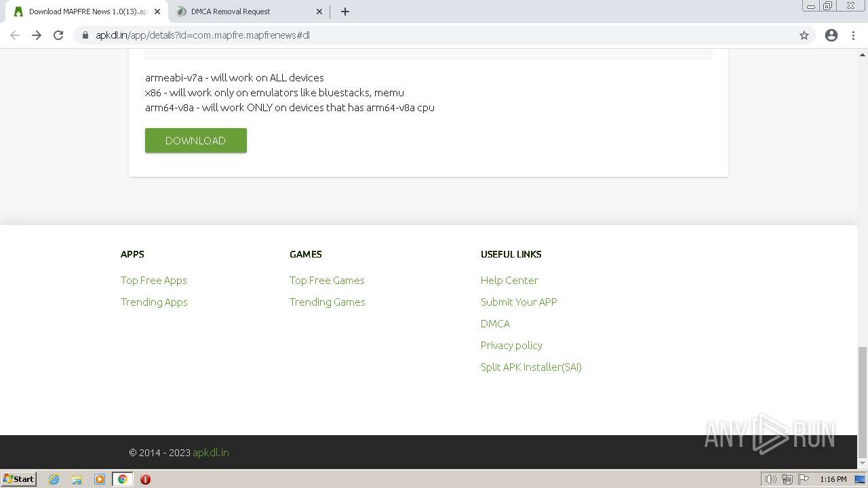
Task: Open apkdl.in footer link
Action: pos(211,453)
